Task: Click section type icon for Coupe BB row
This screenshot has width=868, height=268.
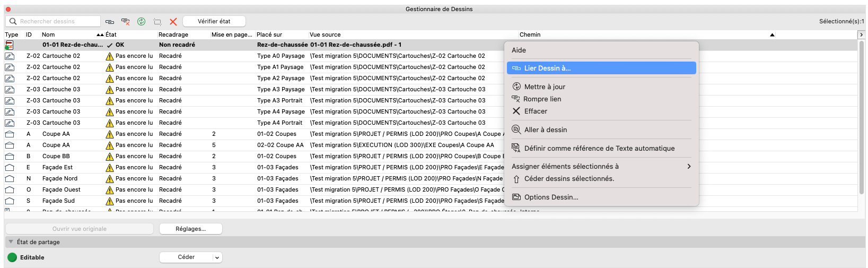Action: pyautogui.click(x=10, y=157)
